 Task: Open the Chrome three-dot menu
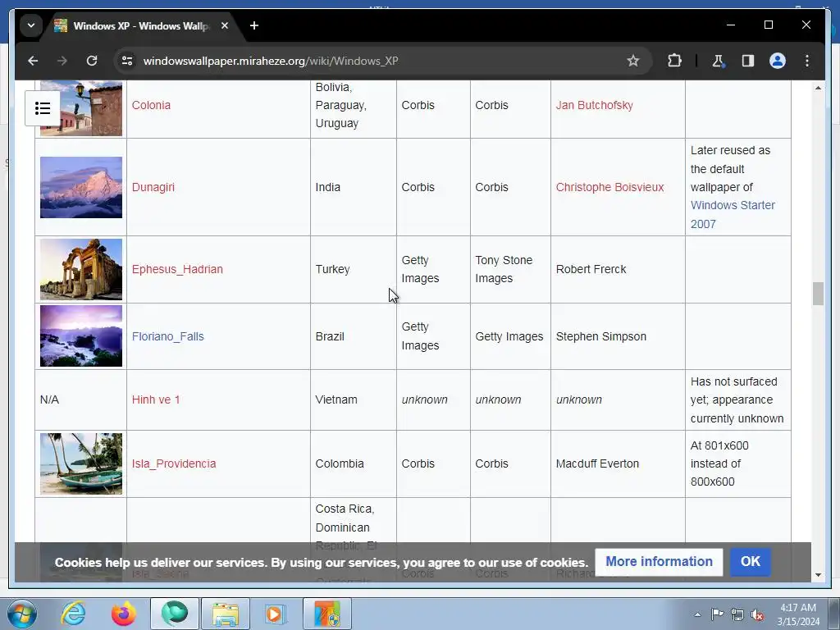(807, 61)
